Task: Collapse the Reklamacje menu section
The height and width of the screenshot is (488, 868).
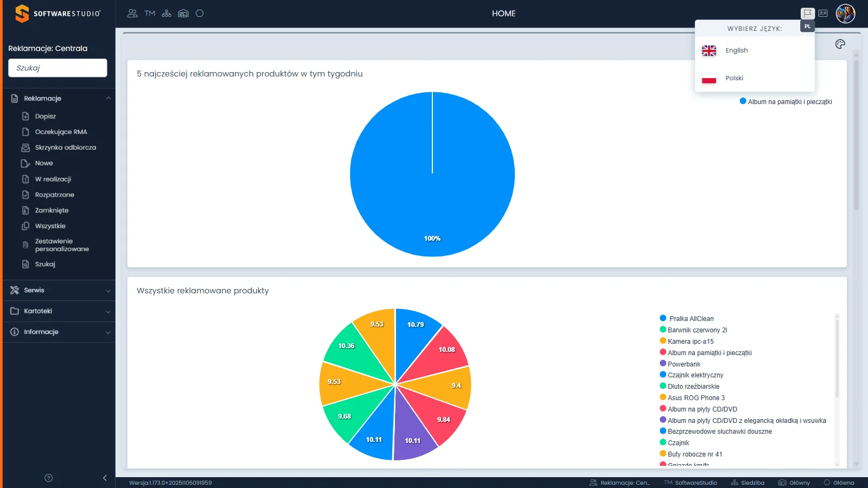Action: pos(59,98)
